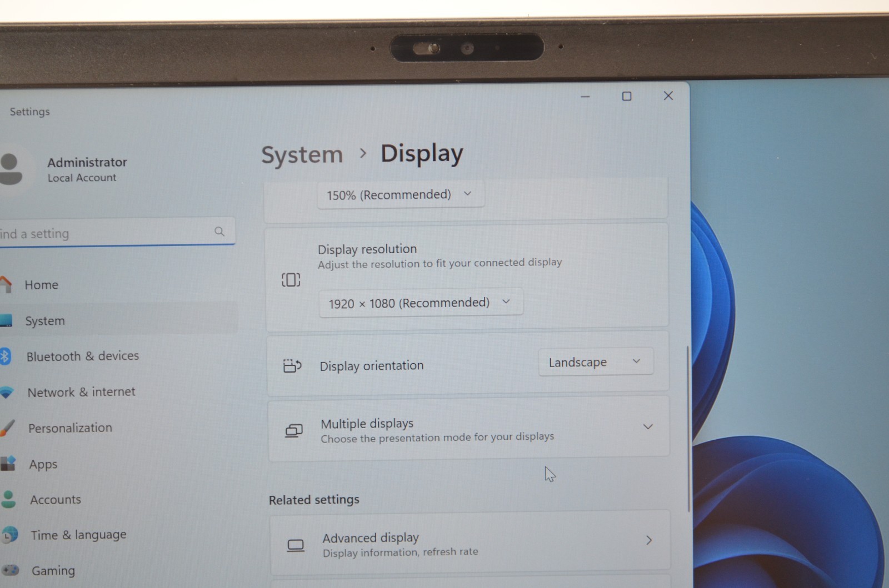Click the Display orientation icon
This screenshot has width=889, height=588.
pyautogui.click(x=292, y=365)
